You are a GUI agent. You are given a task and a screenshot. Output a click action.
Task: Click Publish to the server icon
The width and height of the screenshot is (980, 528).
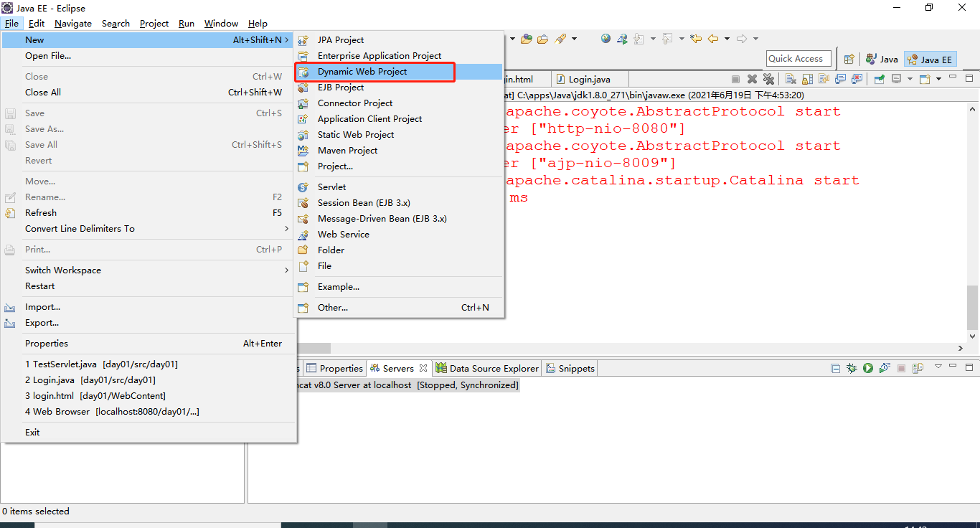tap(918, 368)
